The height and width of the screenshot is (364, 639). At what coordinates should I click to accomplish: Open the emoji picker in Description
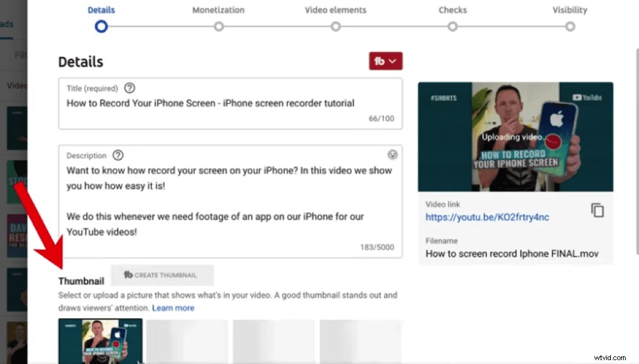tap(392, 155)
